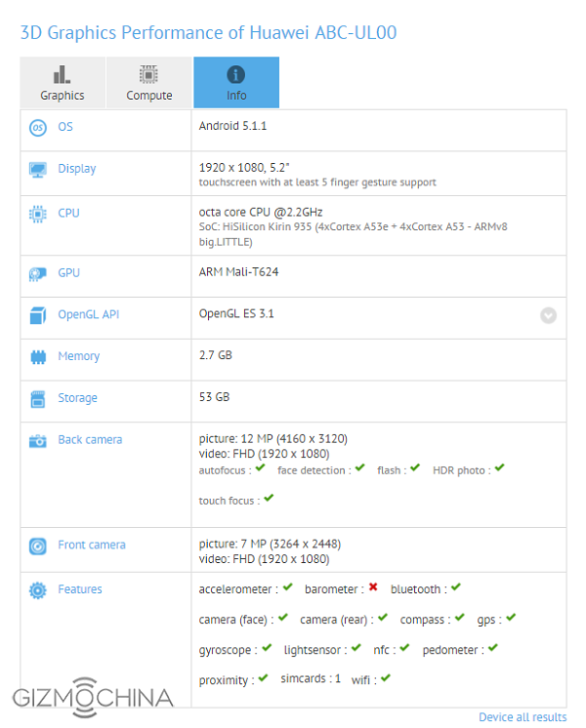Click the lightsensor check mark
Viewport: 586px width, 728px height.
356,648
